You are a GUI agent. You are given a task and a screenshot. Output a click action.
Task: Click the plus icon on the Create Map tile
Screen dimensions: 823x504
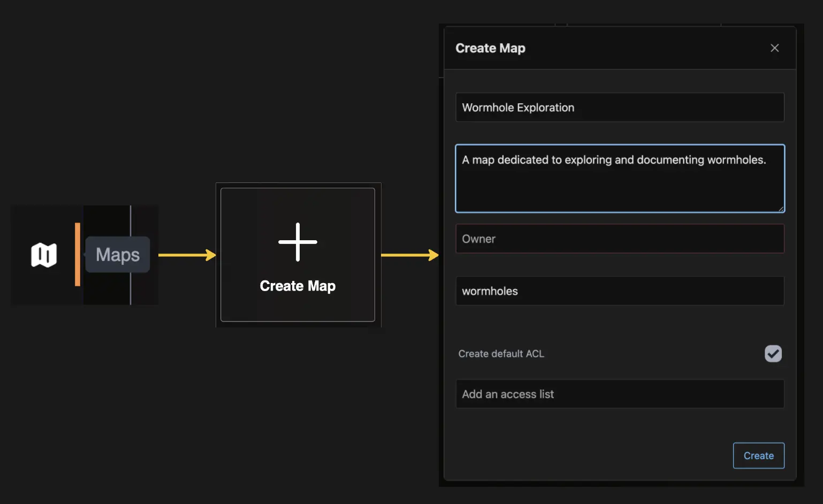point(298,242)
